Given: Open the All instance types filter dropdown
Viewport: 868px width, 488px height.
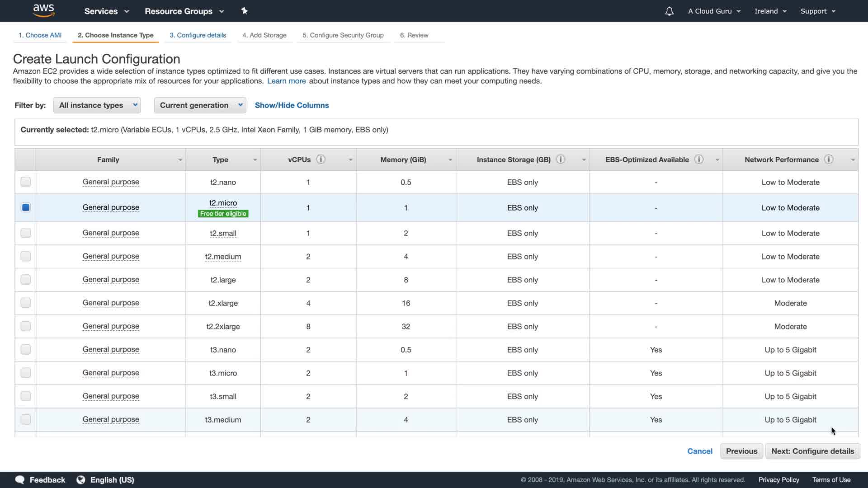Looking at the screenshot, I should point(97,105).
